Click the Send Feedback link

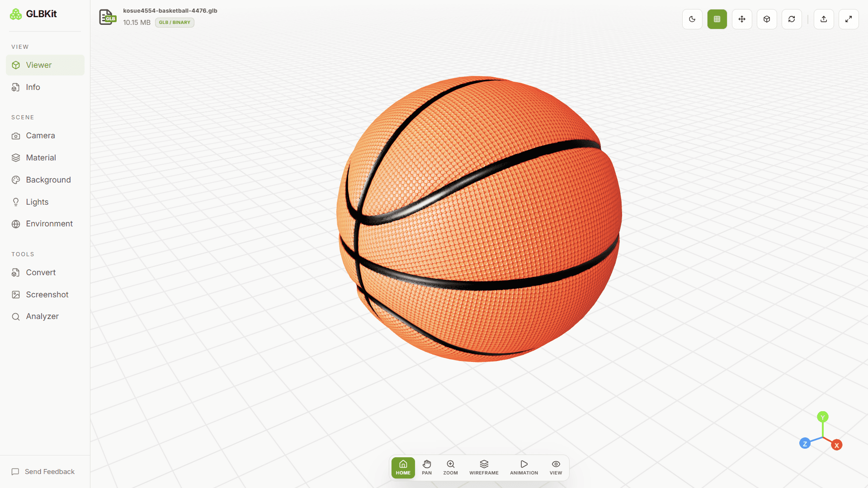point(43,472)
